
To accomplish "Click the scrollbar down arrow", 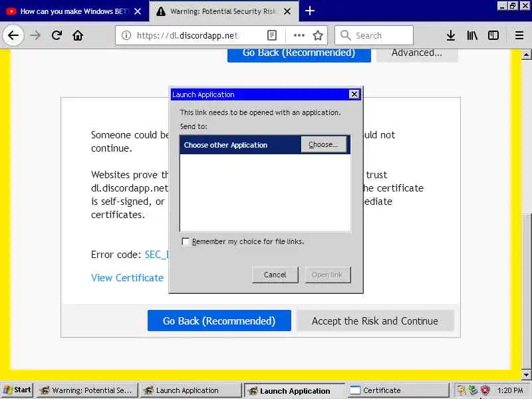I will [526, 375].
